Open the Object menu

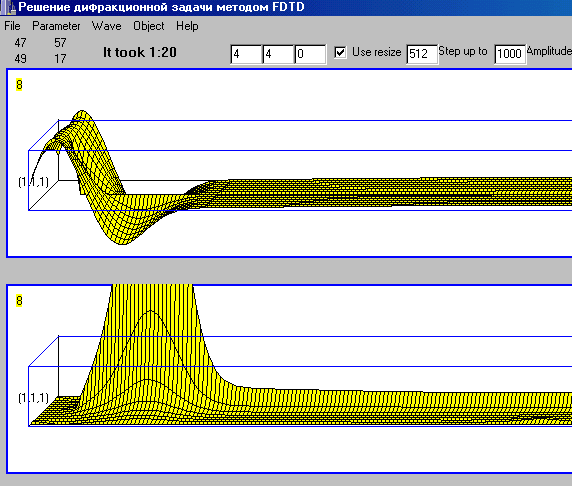point(148,26)
